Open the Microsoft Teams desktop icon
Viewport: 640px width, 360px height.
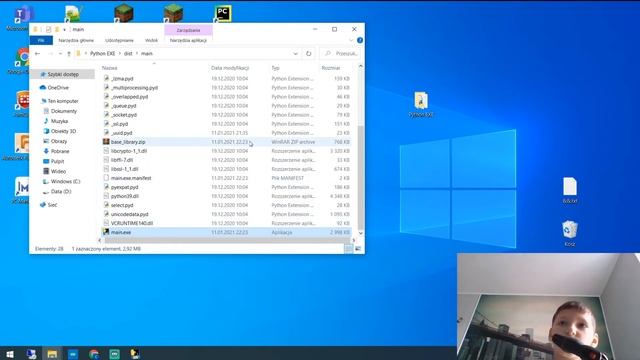coord(21,16)
